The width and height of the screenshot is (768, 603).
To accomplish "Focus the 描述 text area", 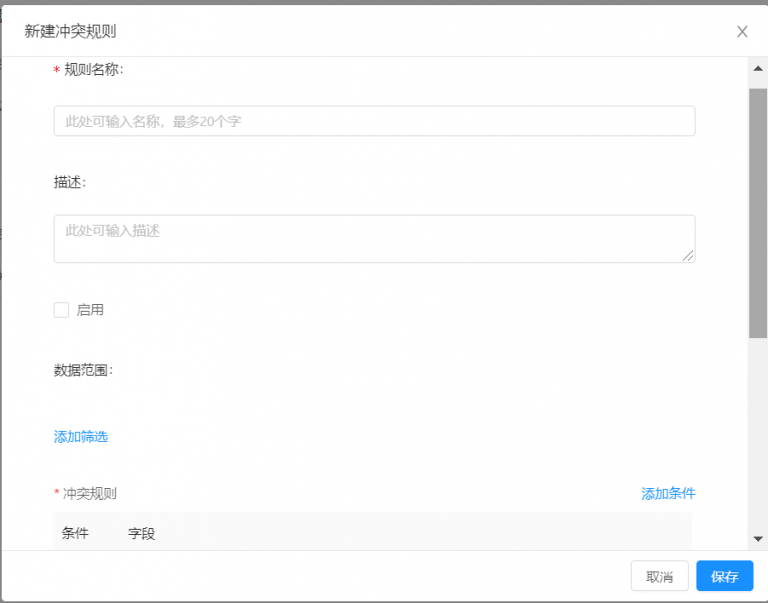I will pyautogui.click(x=374, y=239).
